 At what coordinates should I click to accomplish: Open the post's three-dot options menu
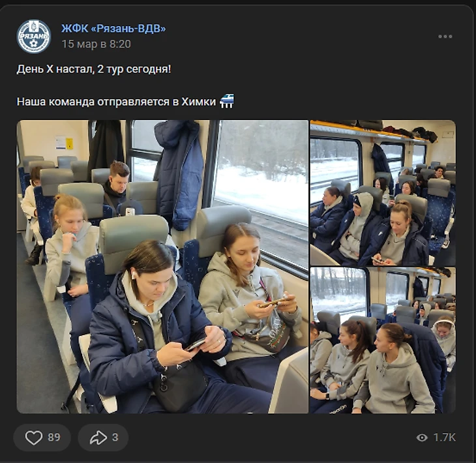pyautogui.click(x=445, y=37)
